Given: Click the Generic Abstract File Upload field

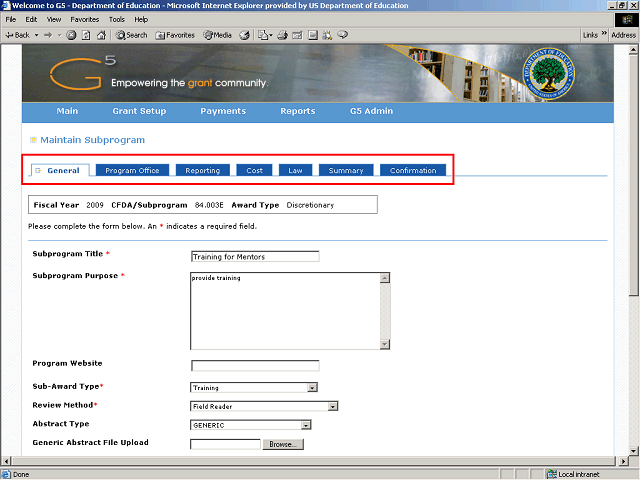Looking at the screenshot, I should (x=225, y=444).
